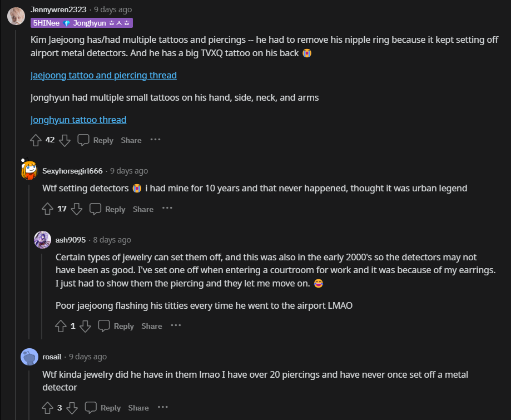Upvote Sexyhorsegirl666's comment
This screenshot has width=511, height=420.
click(x=48, y=209)
